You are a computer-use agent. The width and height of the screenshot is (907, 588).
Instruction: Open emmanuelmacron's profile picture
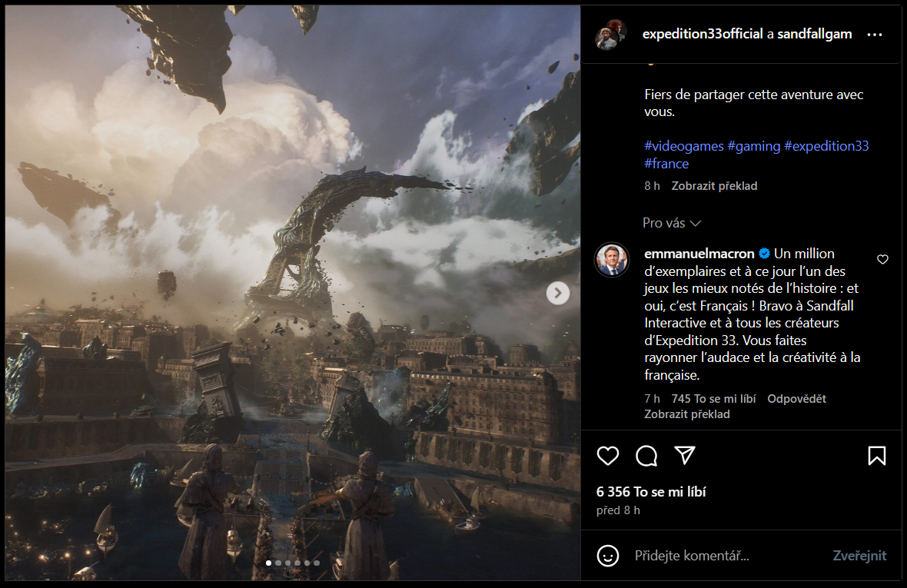(x=612, y=261)
